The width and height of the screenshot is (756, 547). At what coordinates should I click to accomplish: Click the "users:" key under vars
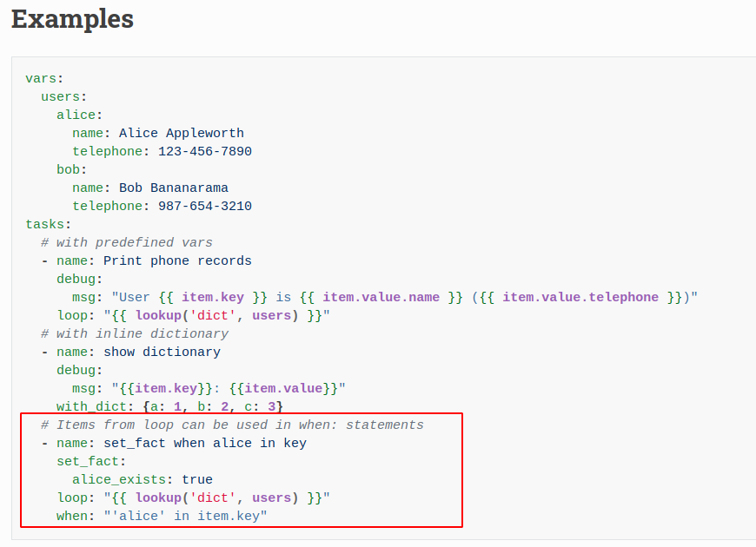[63, 97]
